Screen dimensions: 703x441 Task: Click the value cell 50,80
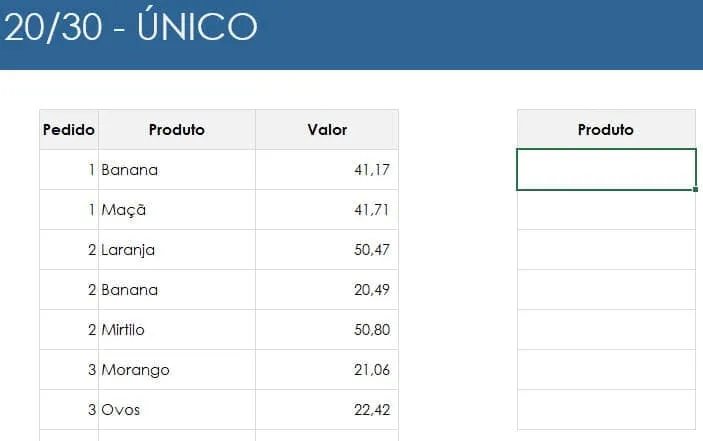coord(327,329)
